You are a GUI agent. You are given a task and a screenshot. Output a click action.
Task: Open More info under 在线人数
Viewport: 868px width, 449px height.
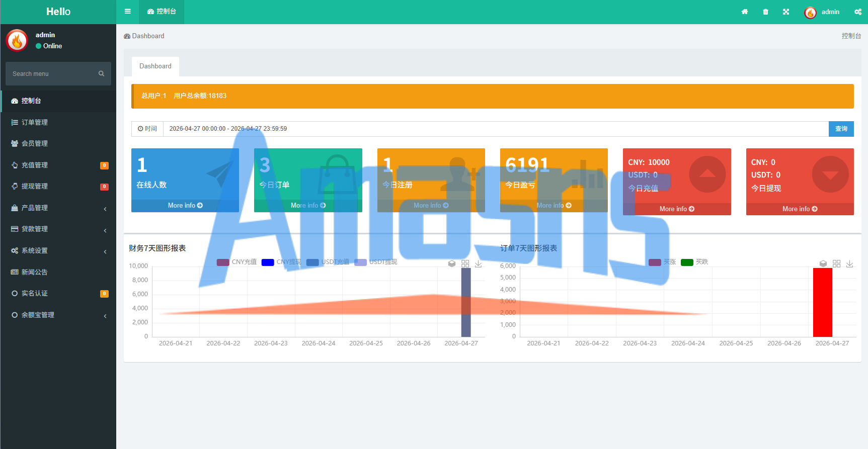tap(185, 206)
